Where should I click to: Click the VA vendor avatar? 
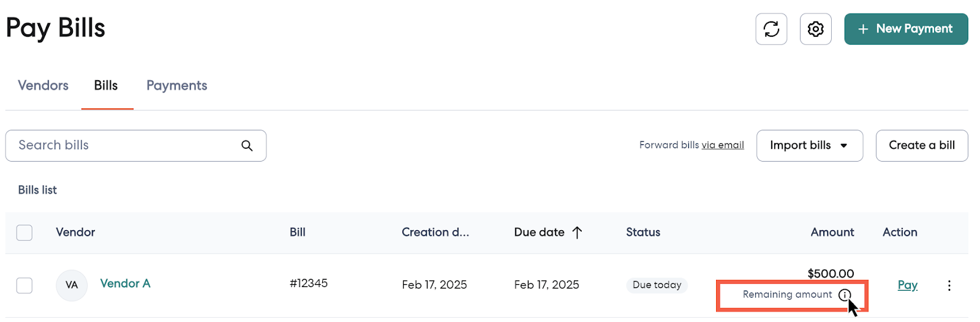72,285
